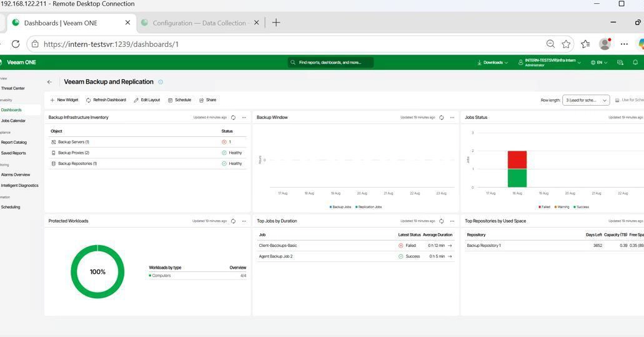Show info for Veeam Backup and Replication title
This screenshot has height=337, width=644.
tap(161, 82)
